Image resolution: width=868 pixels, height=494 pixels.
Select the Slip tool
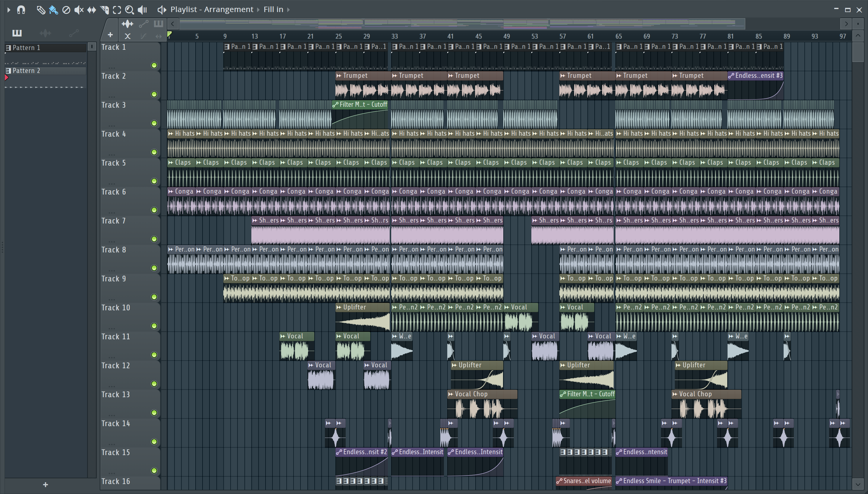click(x=92, y=10)
